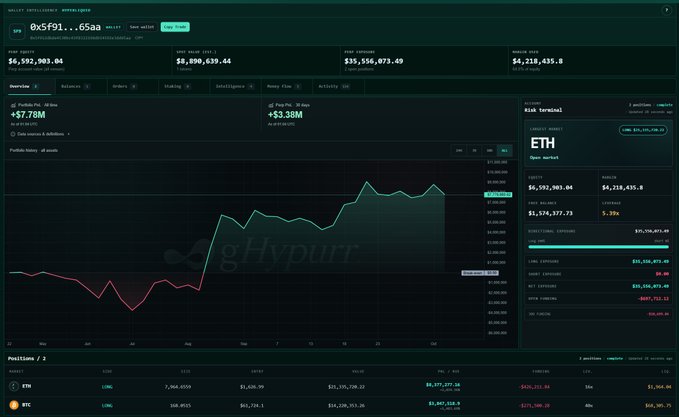Click the BTC coin icon in positions table

[x=14, y=405]
